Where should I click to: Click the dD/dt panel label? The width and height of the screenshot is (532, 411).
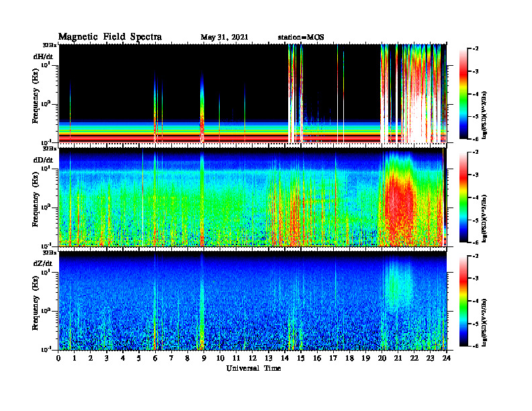(43, 160)
